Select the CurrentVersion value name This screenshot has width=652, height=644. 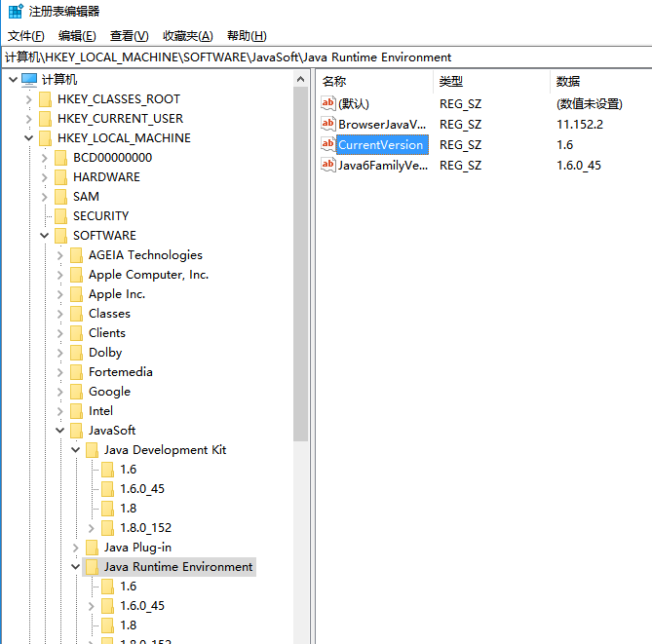(380, 145)
